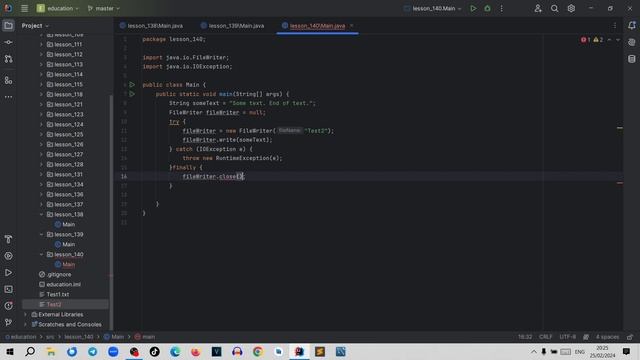Click the UTF-8 encoding widget
640x360 pixels.
coord(567,337)
